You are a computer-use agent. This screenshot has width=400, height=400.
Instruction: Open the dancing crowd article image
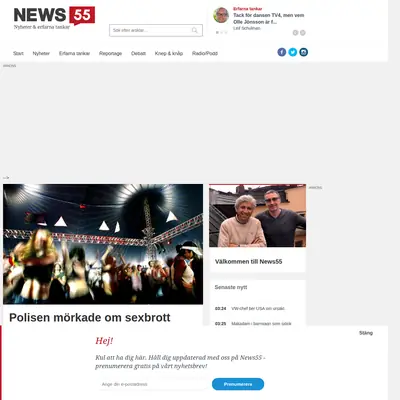pyautogui.click(x=103, y=244)
